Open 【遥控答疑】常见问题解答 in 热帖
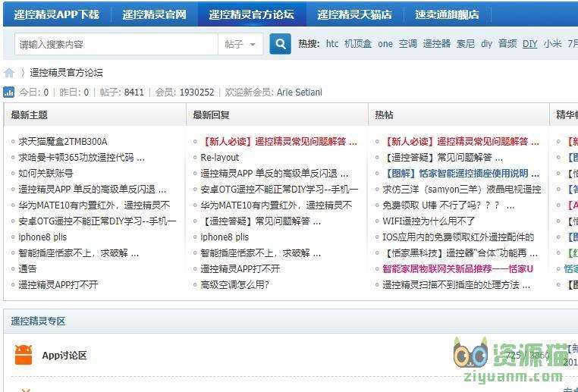 pos(443,157)
